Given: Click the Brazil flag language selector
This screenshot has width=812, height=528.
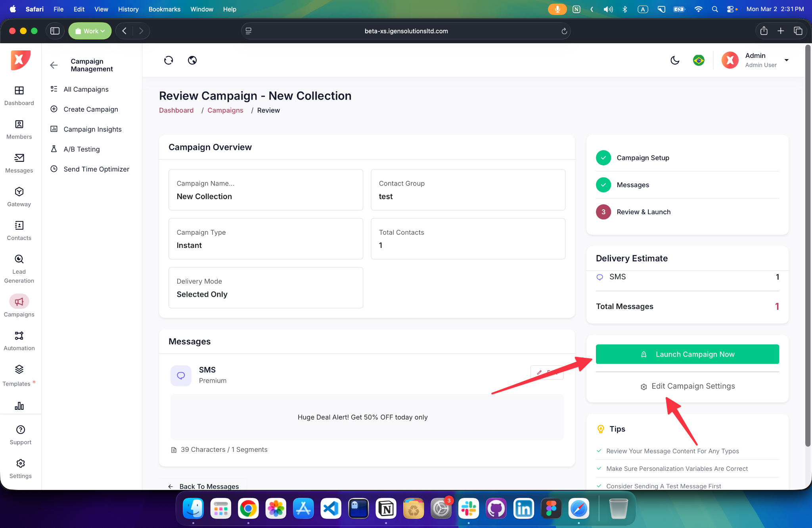Looking at the screenshot, I should (699, 60).
